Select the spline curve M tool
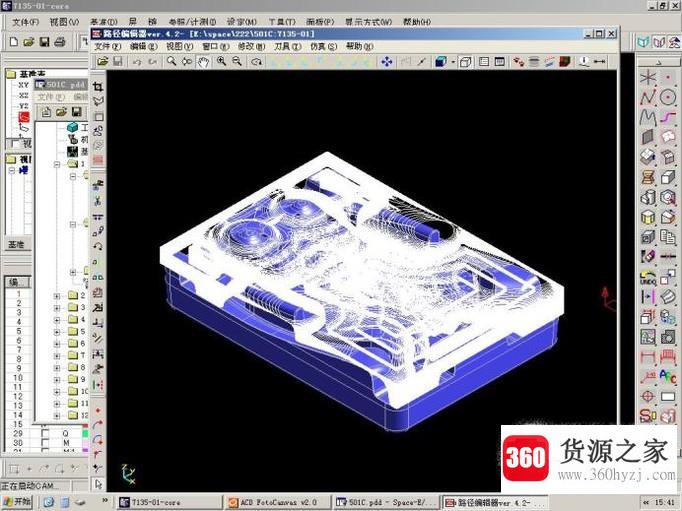This screenshot has height=511, width=682. (648, 117)
